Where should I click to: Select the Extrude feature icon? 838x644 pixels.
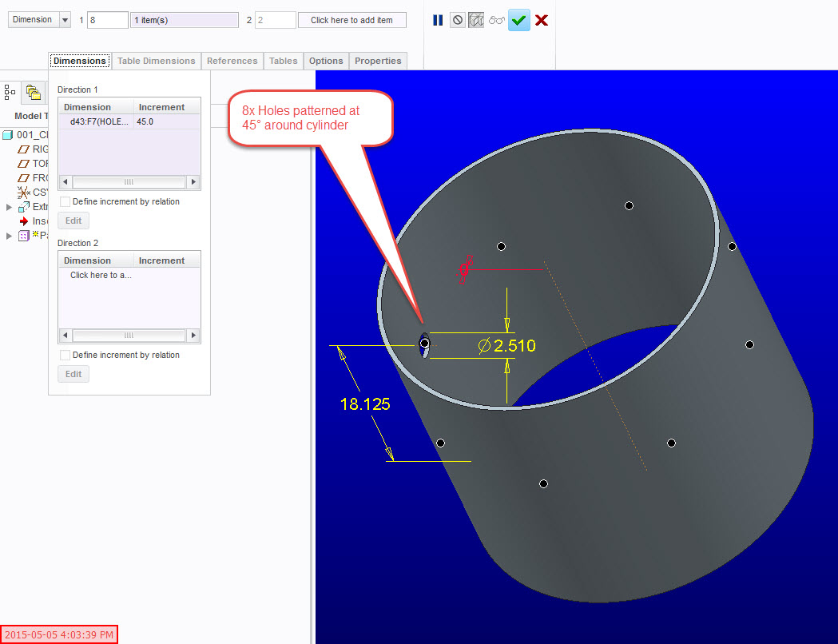[x=24, y=207]
